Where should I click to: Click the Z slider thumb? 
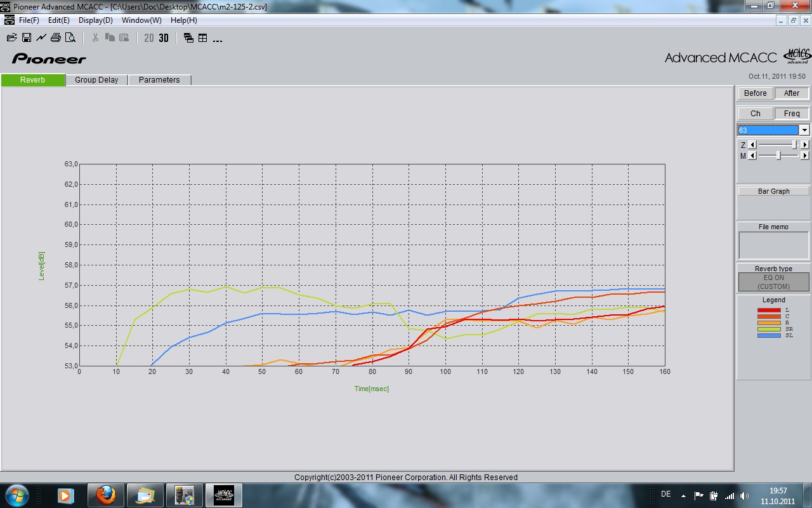(x=795, y=145)
